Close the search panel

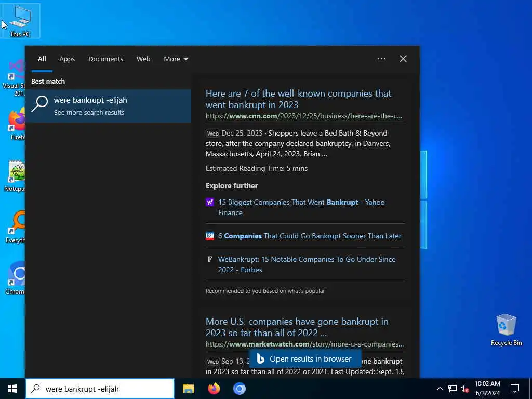403,59
